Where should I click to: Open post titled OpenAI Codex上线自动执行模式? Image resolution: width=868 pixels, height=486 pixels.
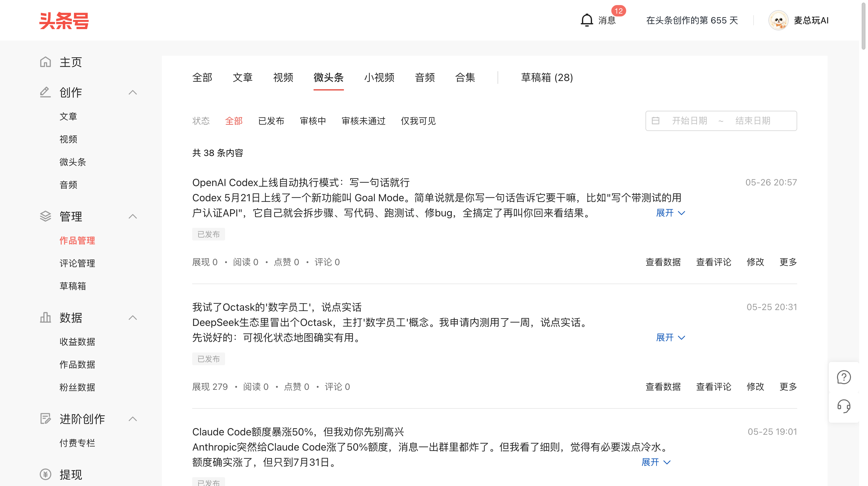pyautogui.click(x=301, y=183)
